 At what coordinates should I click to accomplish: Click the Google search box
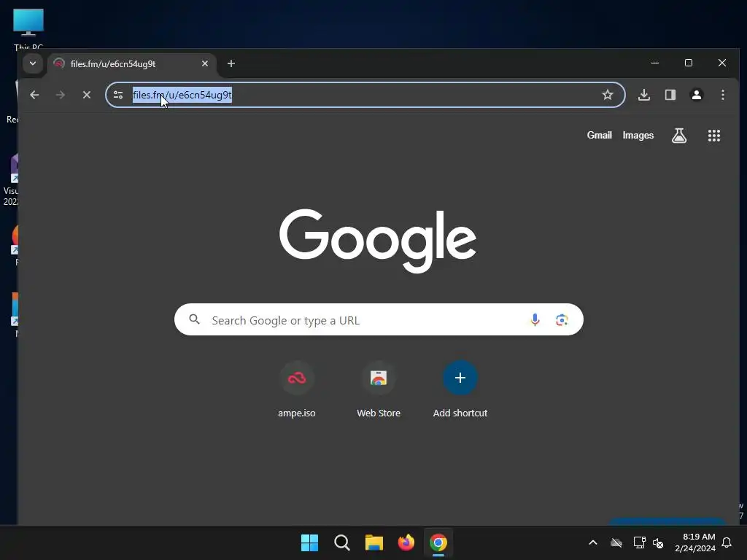[379, 319]
